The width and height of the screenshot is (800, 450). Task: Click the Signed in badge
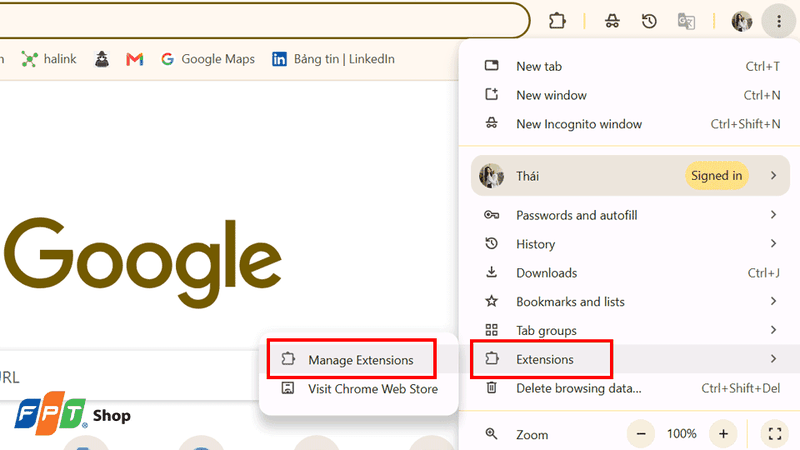[x=716, y=176]
